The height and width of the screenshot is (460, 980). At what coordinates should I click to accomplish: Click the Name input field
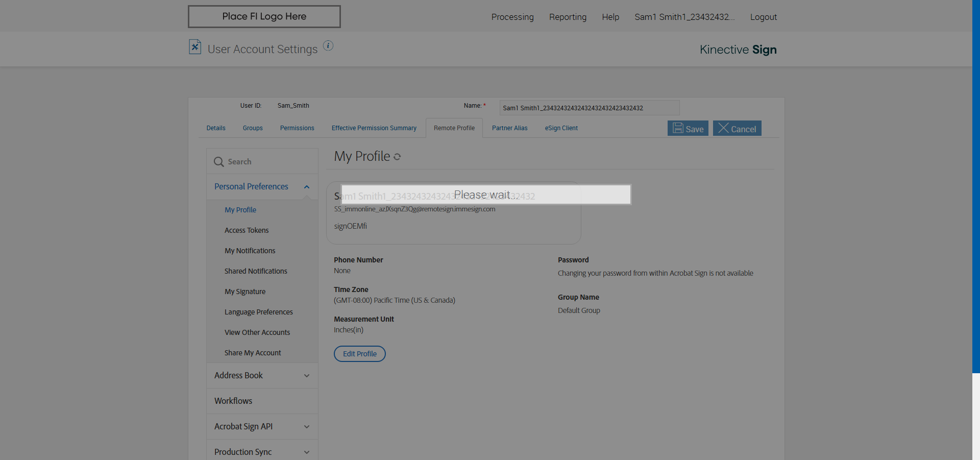tap(590, 108)
